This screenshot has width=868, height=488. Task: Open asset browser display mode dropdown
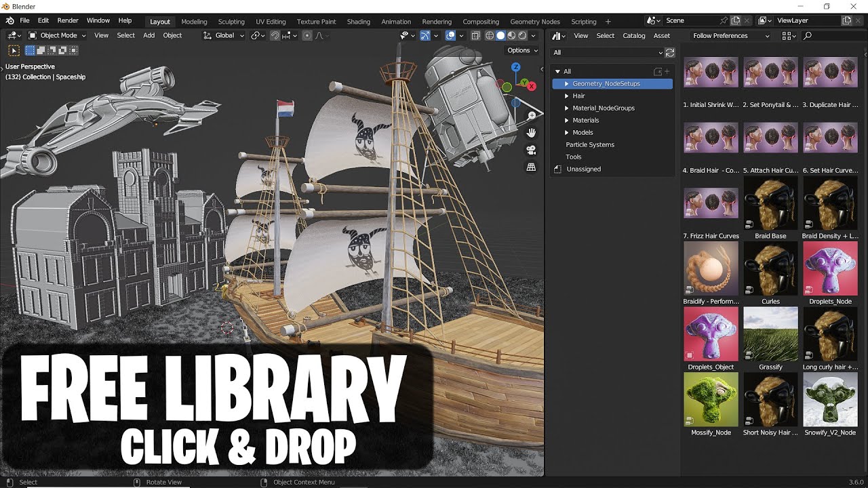tap(788, 36)
